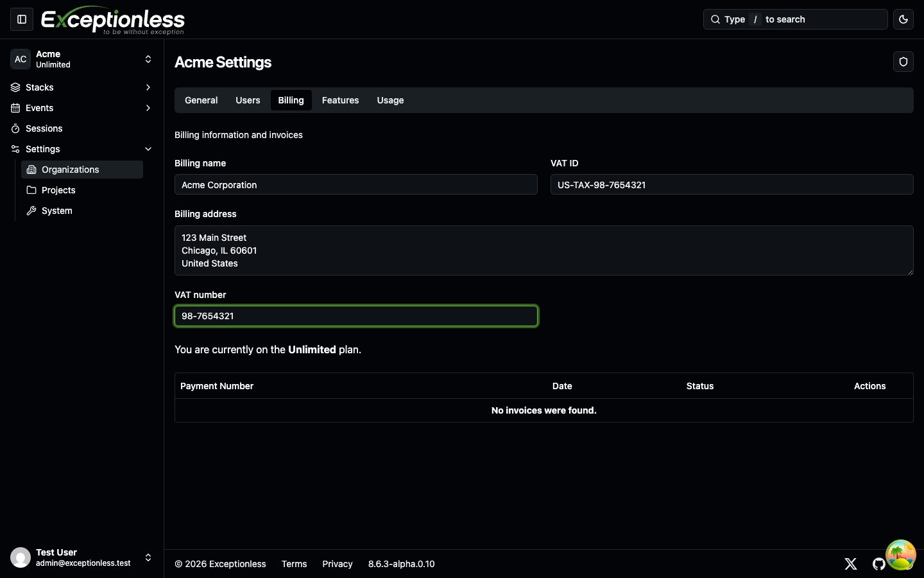The width and height of the screenshot is (924, 578).
Task: Click the Billing address text area
Action: coord(544,250)
